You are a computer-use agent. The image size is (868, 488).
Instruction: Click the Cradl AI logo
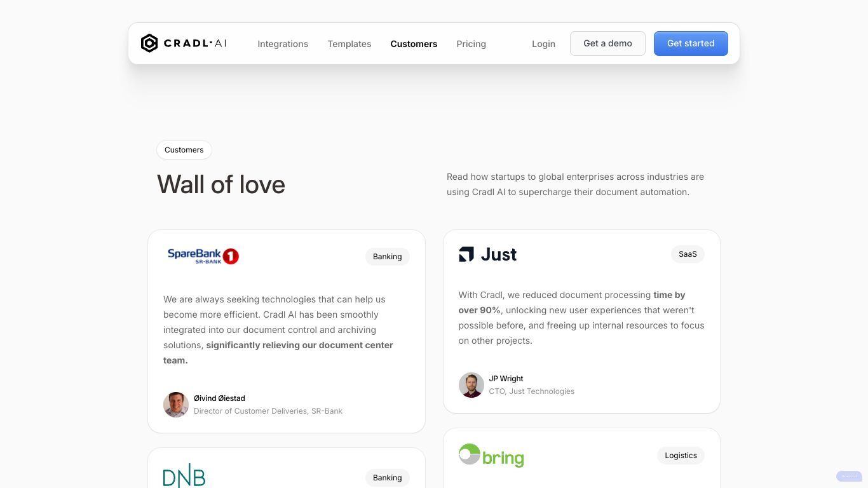coord(183,43)
